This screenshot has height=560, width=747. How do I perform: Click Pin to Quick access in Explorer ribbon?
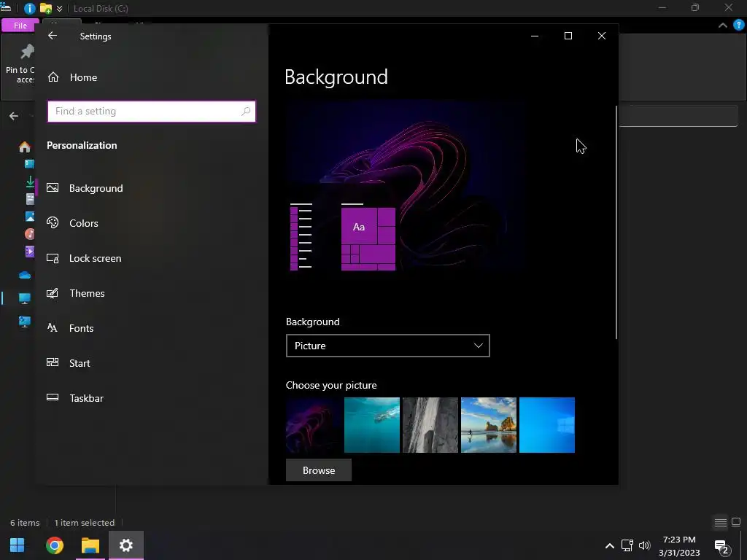click(19, 64)
